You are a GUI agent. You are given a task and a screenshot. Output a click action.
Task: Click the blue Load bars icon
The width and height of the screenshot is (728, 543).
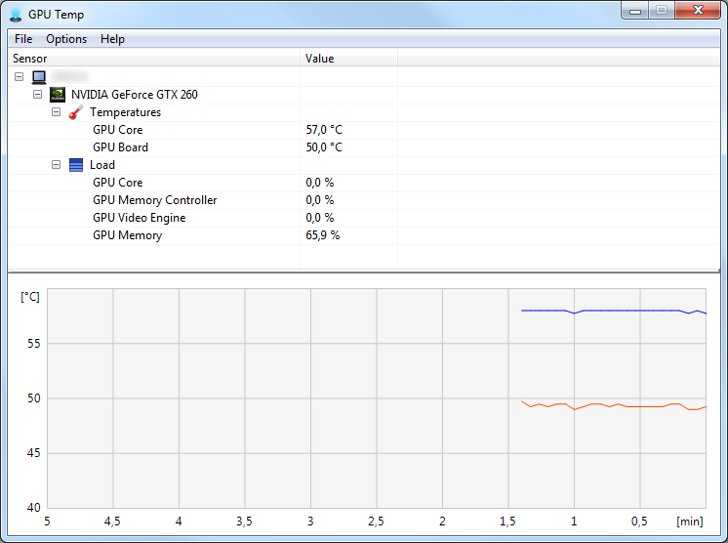pos(76,165)
